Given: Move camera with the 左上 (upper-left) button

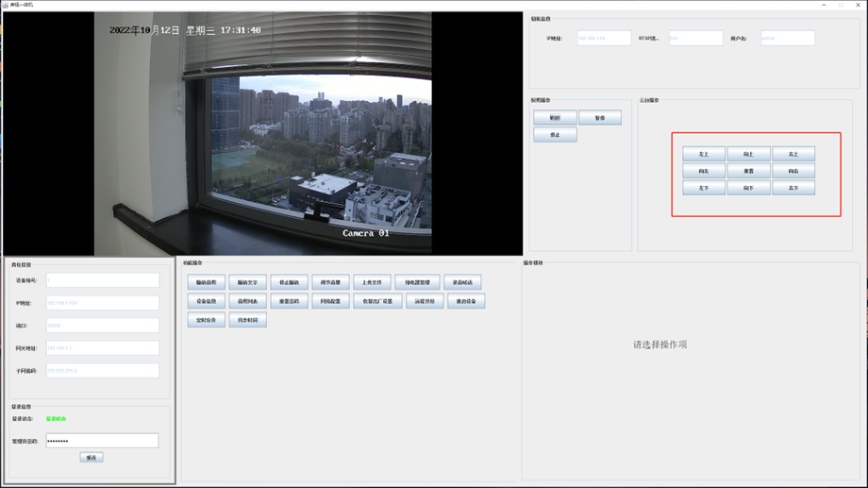Looking at the screenshot, I should tap(703, 154).
